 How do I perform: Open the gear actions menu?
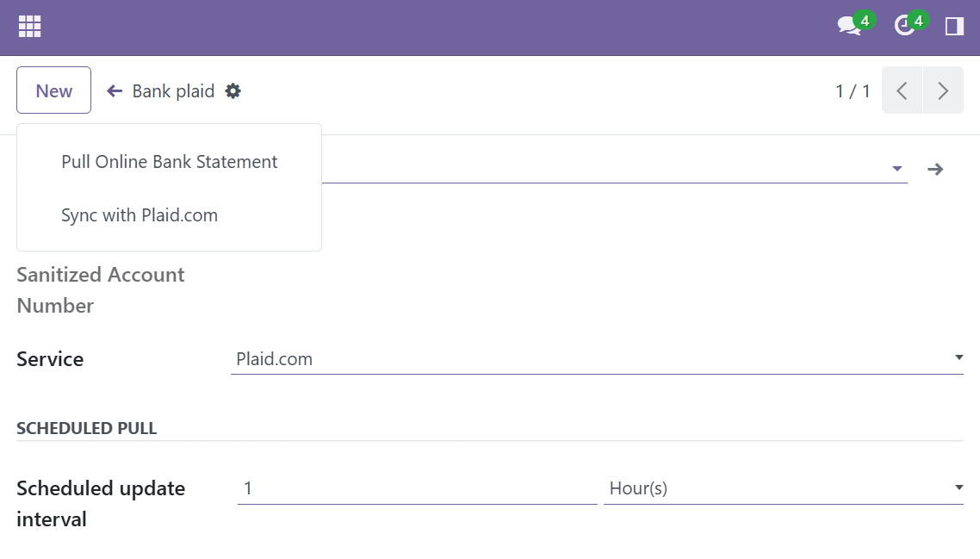(x=233, y=91)
